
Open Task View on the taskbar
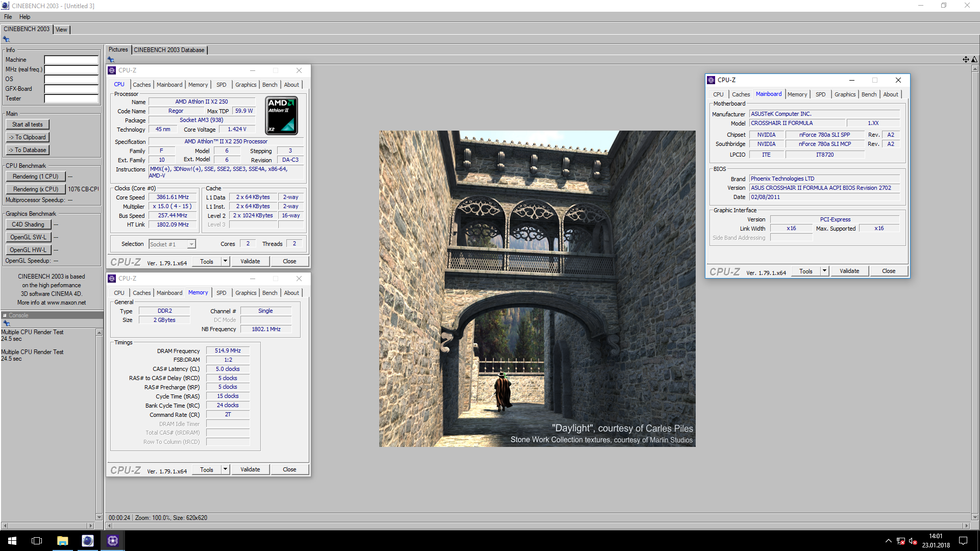[x=37, y=541]
